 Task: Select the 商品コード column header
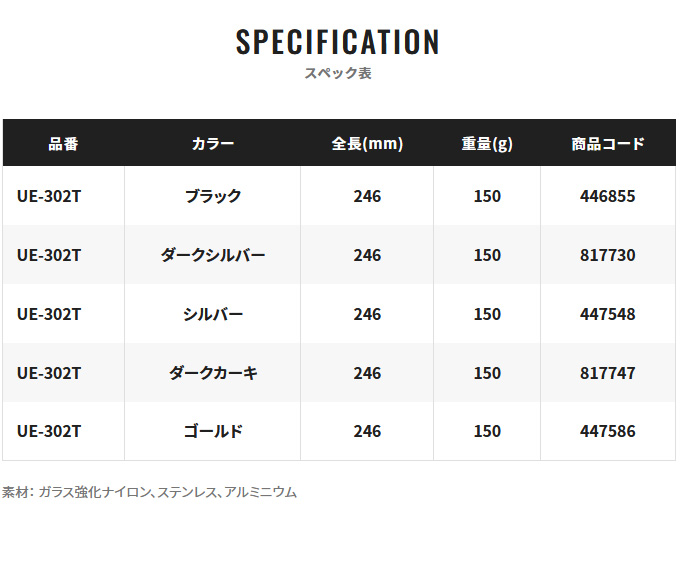tap(608, 143)
